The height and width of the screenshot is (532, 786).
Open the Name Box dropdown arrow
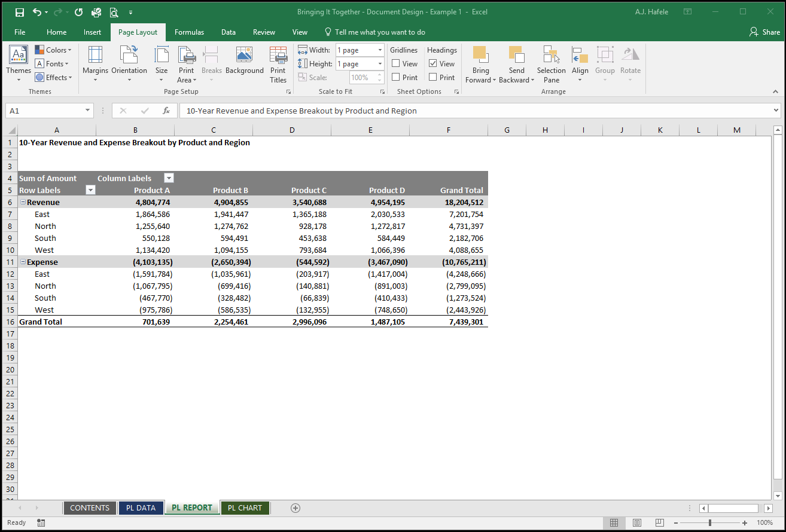point(89,111)
